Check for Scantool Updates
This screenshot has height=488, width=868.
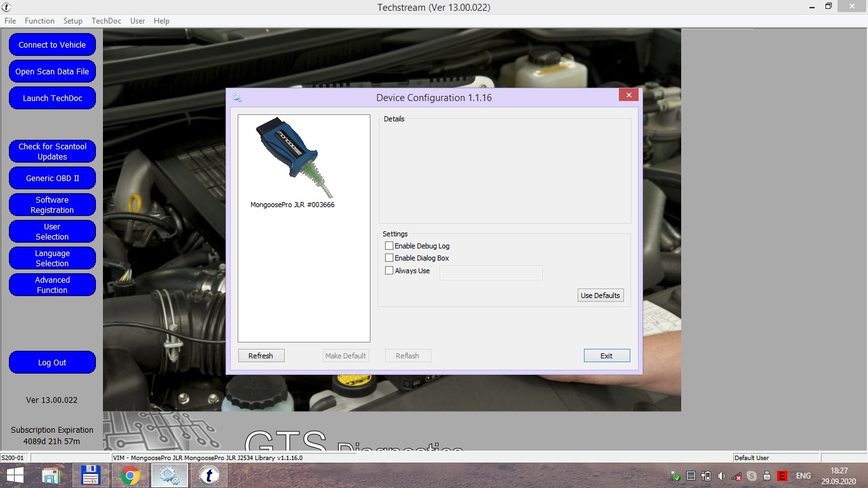52,152
